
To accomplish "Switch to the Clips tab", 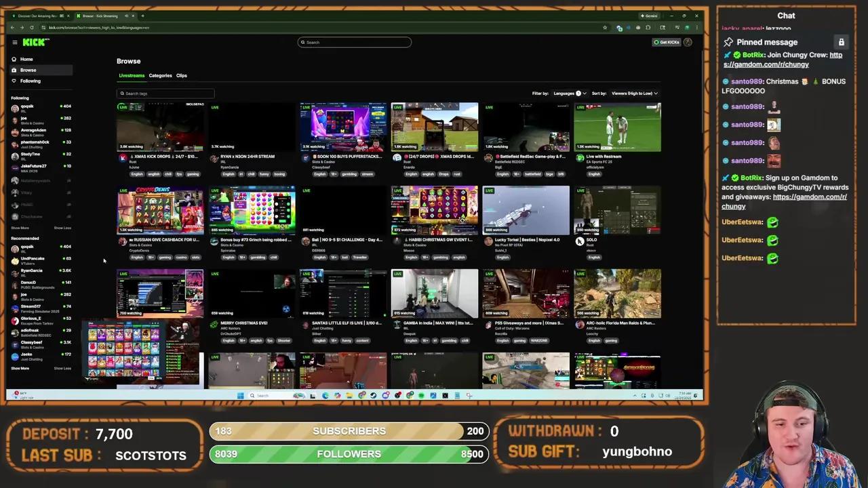I will tap(181, 75).
